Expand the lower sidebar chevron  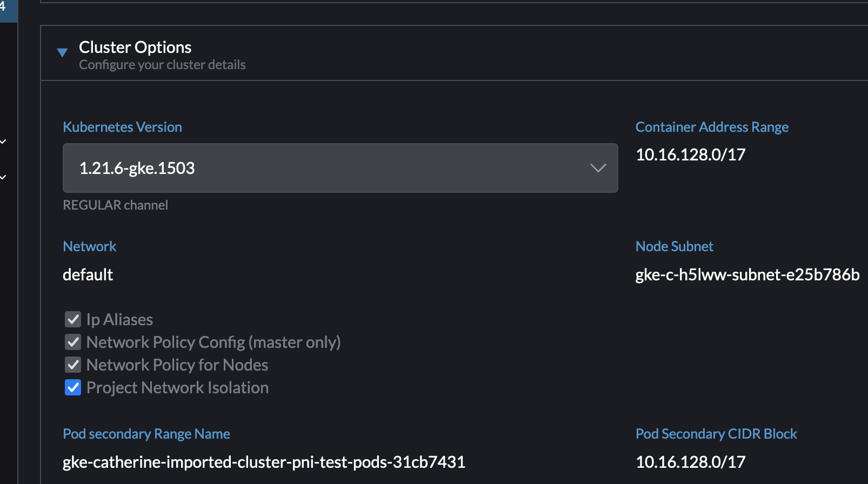(4, 177)
